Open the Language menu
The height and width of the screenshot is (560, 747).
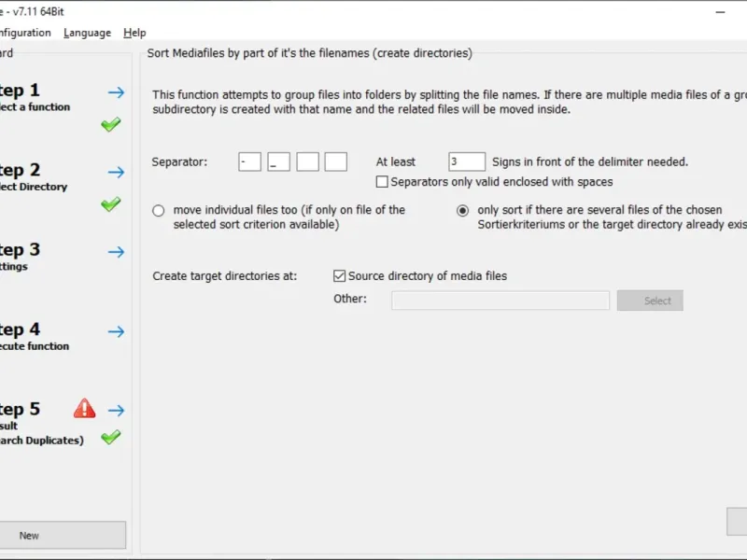point(87,33)
